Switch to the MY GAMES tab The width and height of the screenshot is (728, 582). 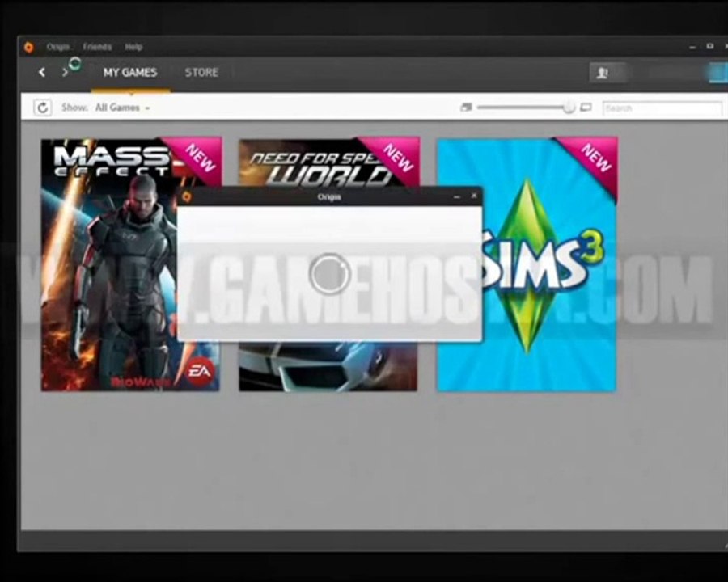(x=130, y=73)
